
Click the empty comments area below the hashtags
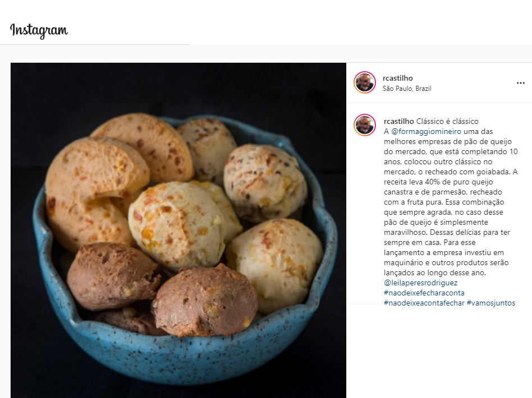click(x=439, y=351)
